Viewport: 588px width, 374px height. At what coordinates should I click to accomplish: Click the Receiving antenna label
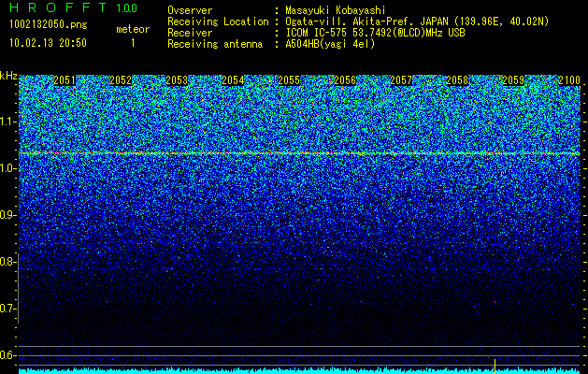(x=215, y=44)
